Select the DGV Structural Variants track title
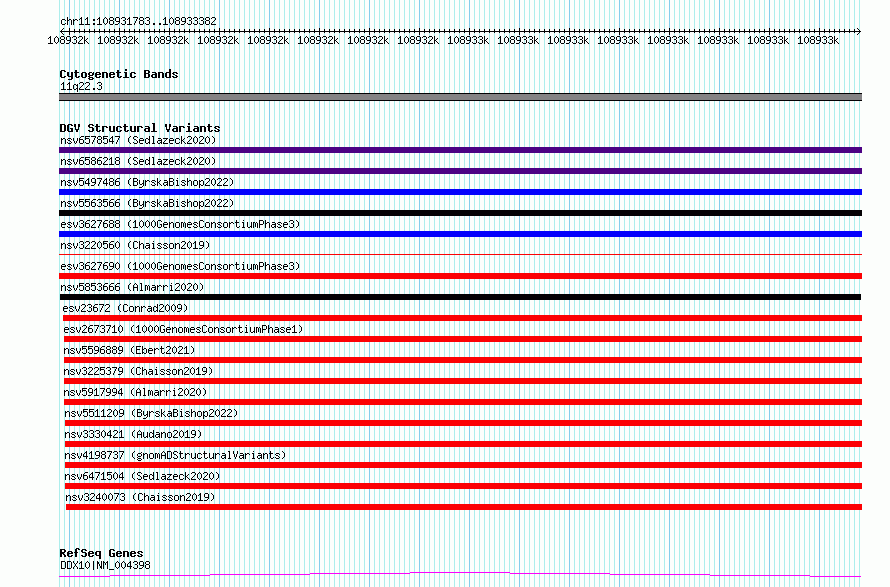This screenshot has width=890, height=587. point(140,128)
